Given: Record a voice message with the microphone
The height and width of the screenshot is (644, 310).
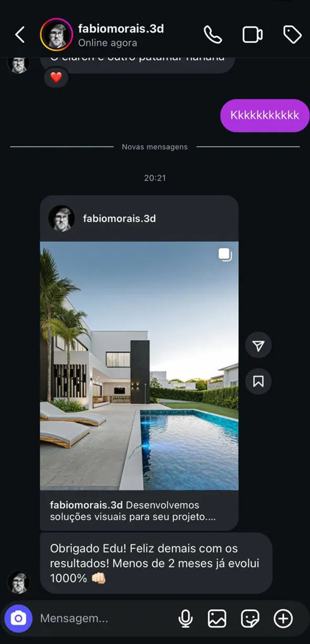Looking at the screenshot, I should point(185,619).
